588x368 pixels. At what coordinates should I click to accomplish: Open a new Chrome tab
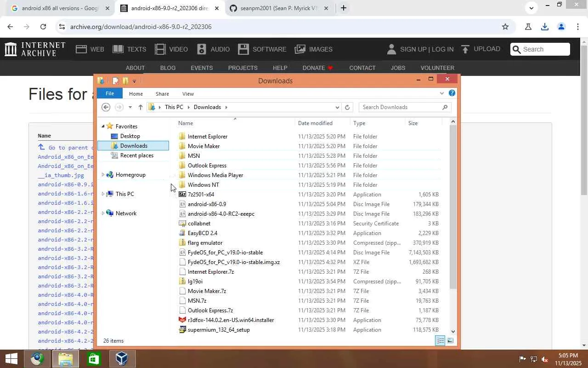[x=343, y=8]
